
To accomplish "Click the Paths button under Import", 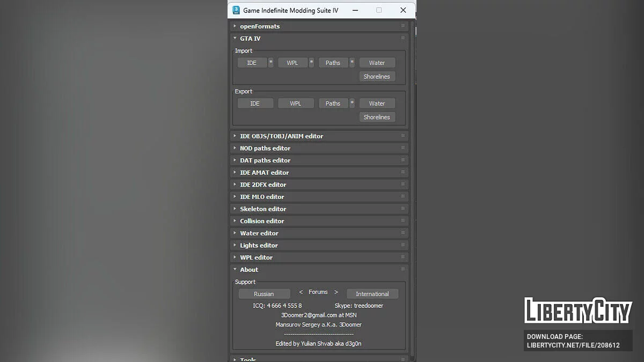I will (333, 63).
